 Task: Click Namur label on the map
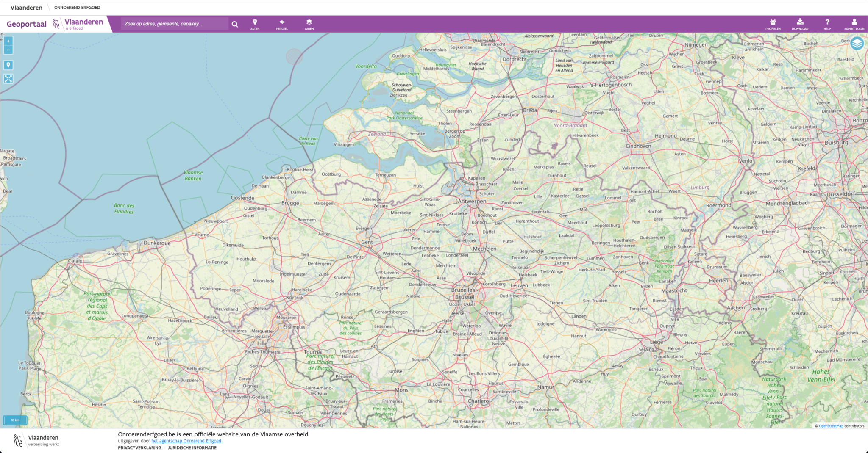pos(545,387)
